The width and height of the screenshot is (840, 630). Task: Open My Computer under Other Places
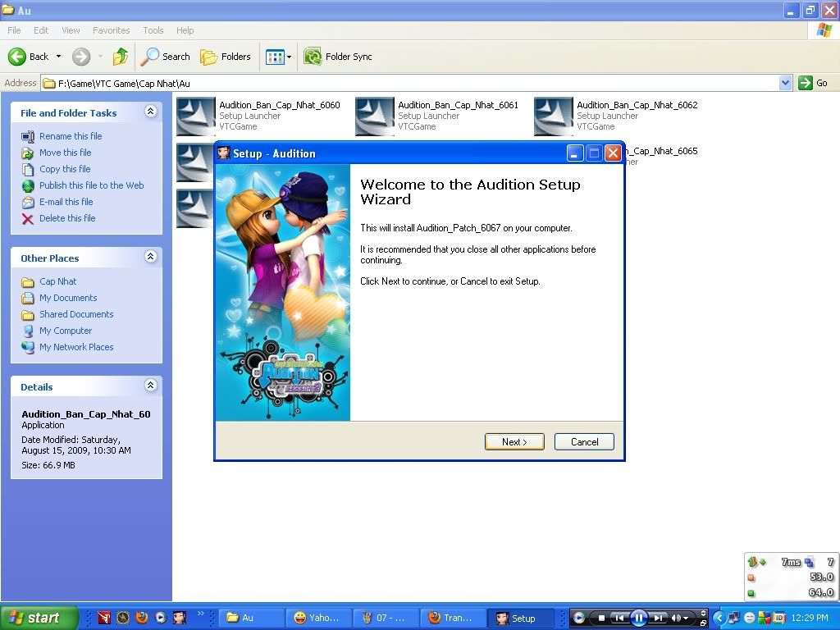66,331
